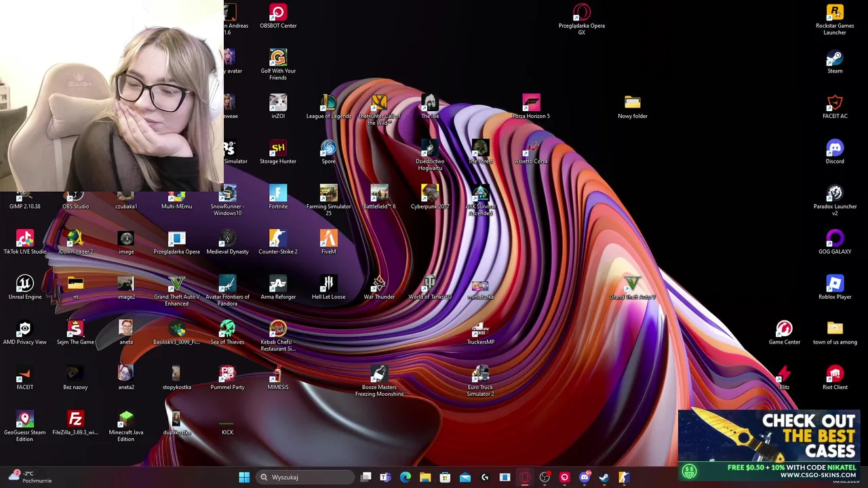Screen dimensions: 868x488
Task: Open the inZOI desktop shortcut
Action: tap(278, 107)
